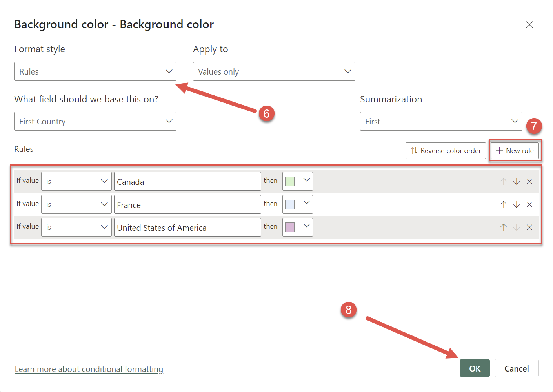Click the green swatch in the Canada rule
This screenshot has width=553, height=392.
(290, 181)
